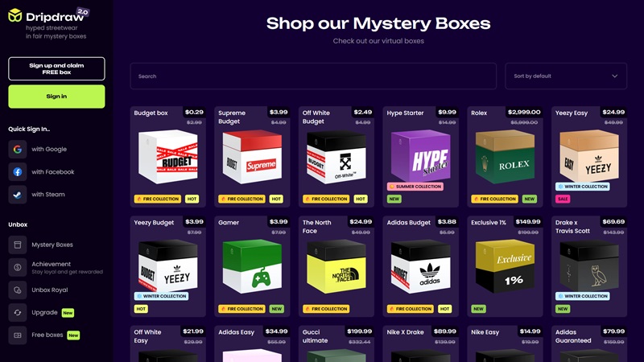Sign in with the Steam icon
644x362 pixels.
coord(17,195)
